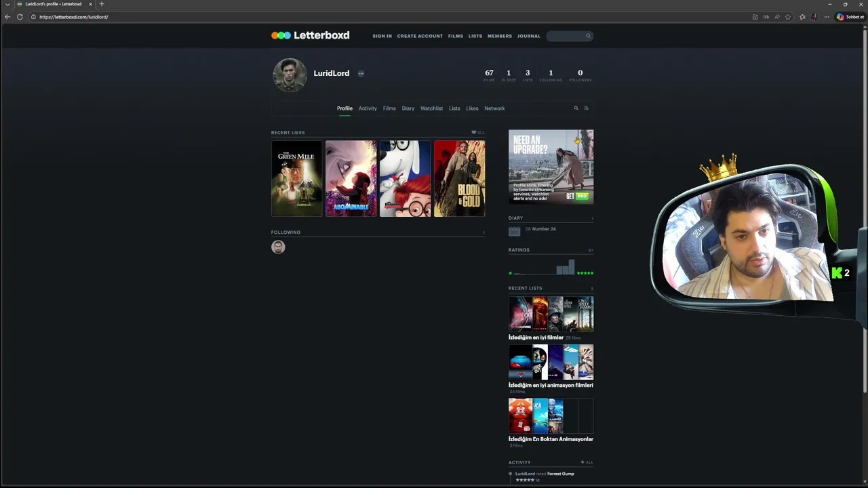Click the RECENT LIKES heading

[x=288, y=133]
